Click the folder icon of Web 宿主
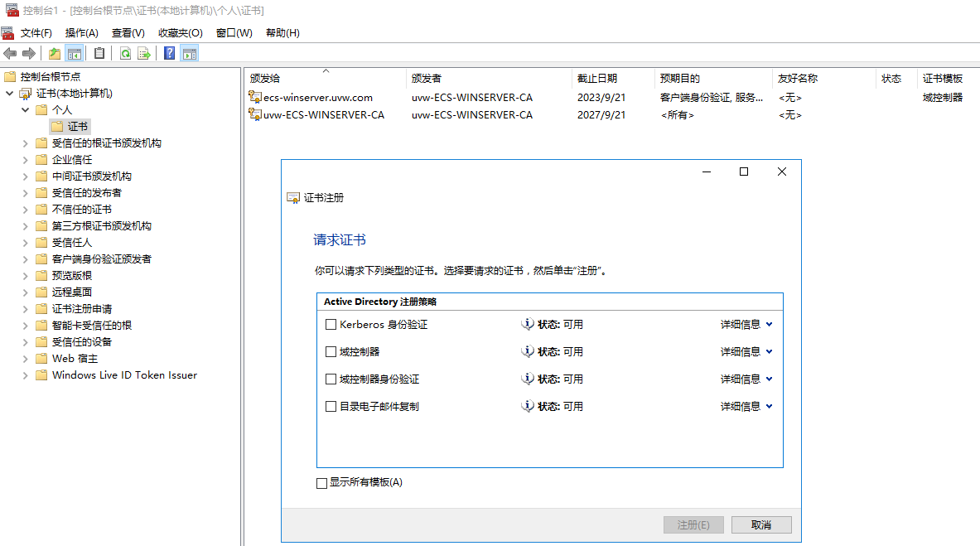The image size is (980, 546). (42, 359)
